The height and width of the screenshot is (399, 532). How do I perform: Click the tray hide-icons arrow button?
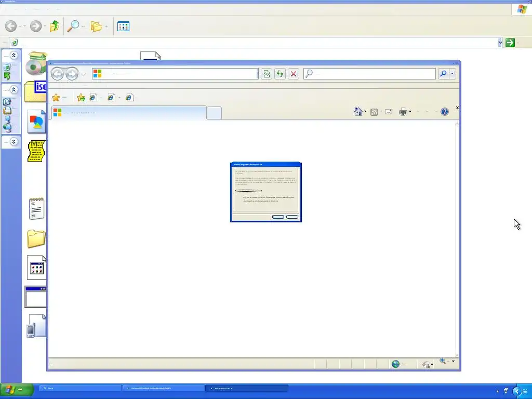point(517,391)
